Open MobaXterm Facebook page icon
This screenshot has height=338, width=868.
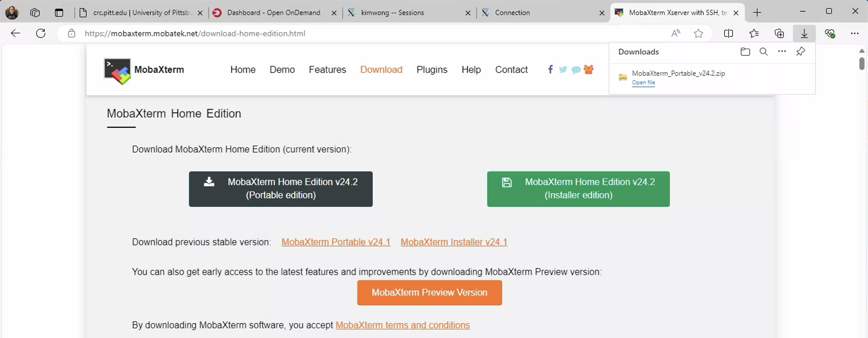[550, 69]
